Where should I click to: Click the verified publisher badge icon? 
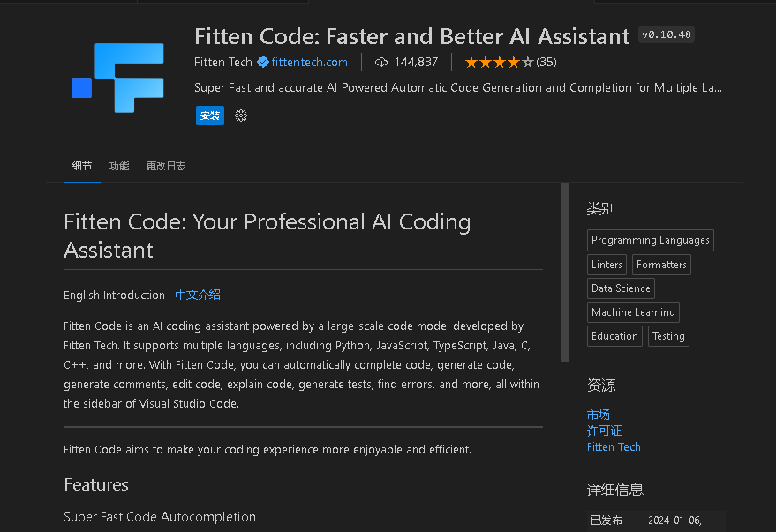(263, 62)
